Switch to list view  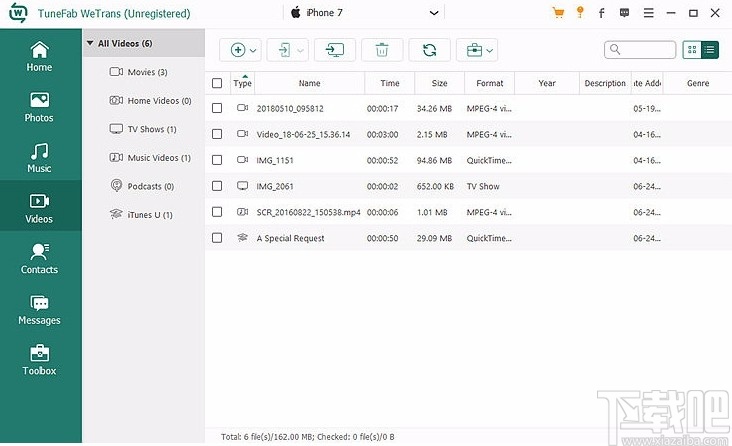tap(710, 50)
